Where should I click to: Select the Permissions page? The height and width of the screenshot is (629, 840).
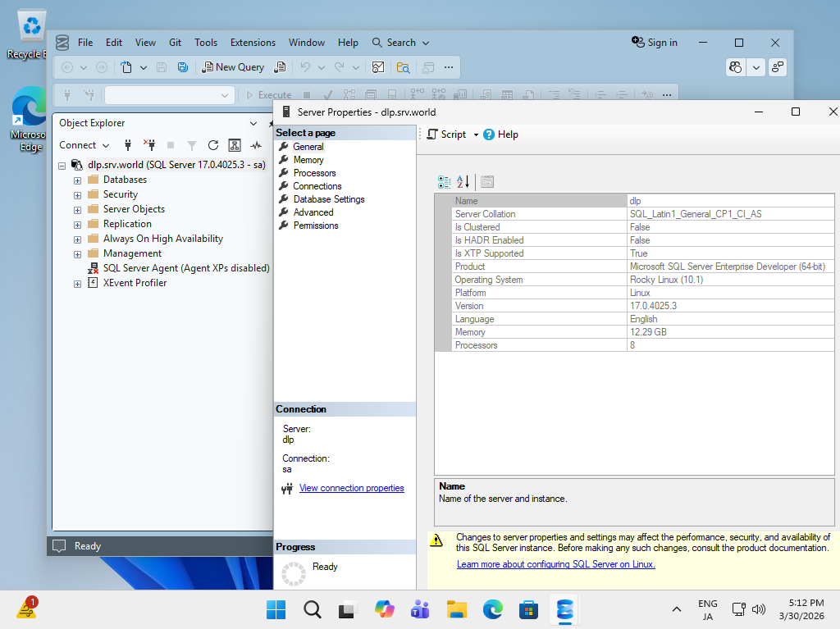(316, 226)
